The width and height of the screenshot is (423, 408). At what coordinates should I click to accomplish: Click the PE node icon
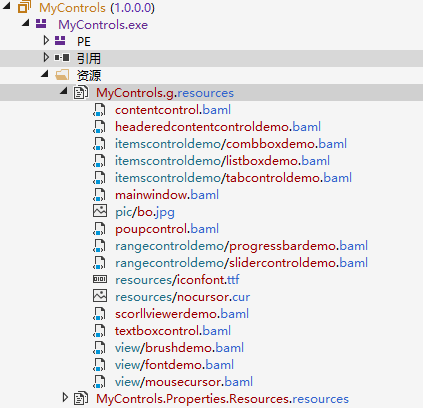(60, 41)
